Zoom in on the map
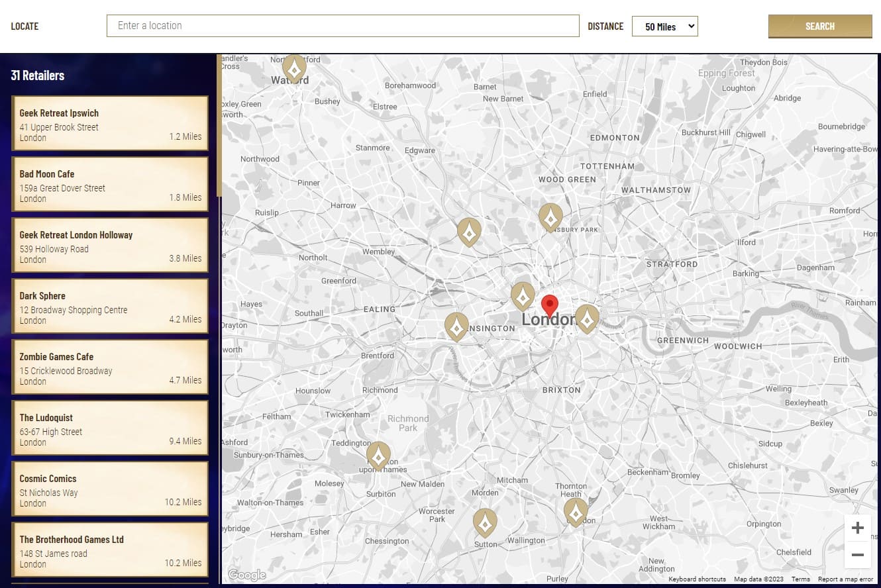This screenshot has height=588, width=881. [x=858, y=528]
